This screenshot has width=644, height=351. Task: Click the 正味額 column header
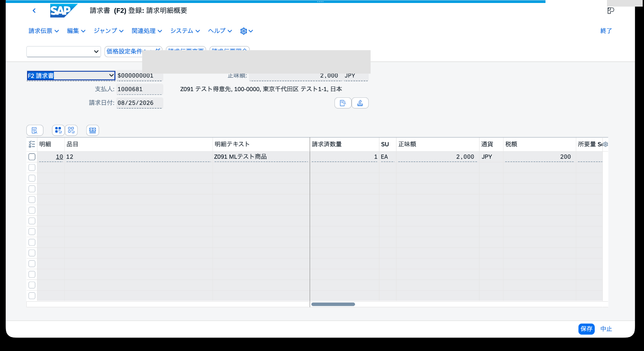[438, 144]
